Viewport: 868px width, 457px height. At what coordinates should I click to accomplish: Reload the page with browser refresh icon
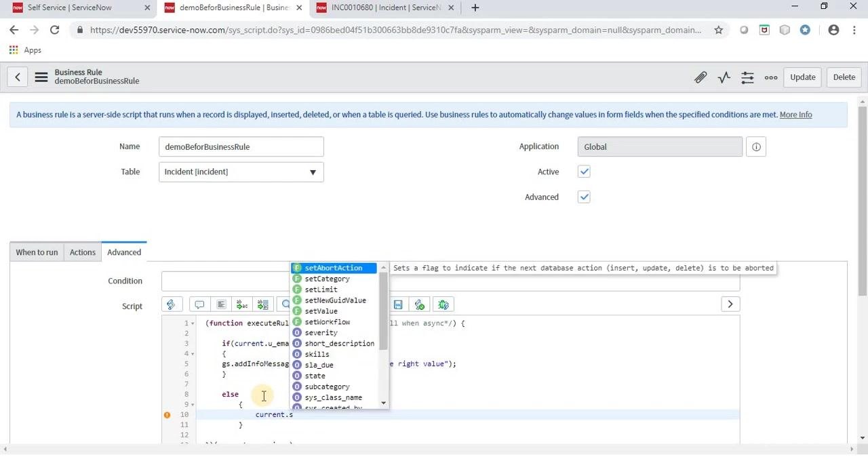(55, 30)
